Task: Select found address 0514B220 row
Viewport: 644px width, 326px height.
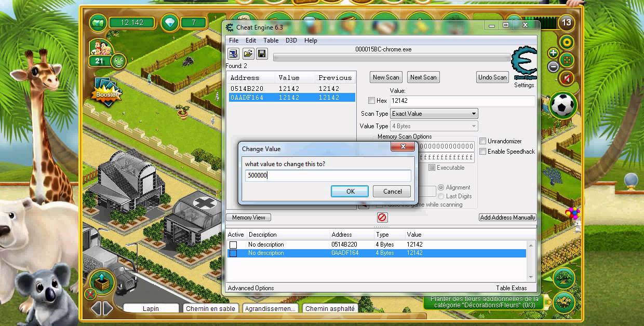Action: coord(292,89)
